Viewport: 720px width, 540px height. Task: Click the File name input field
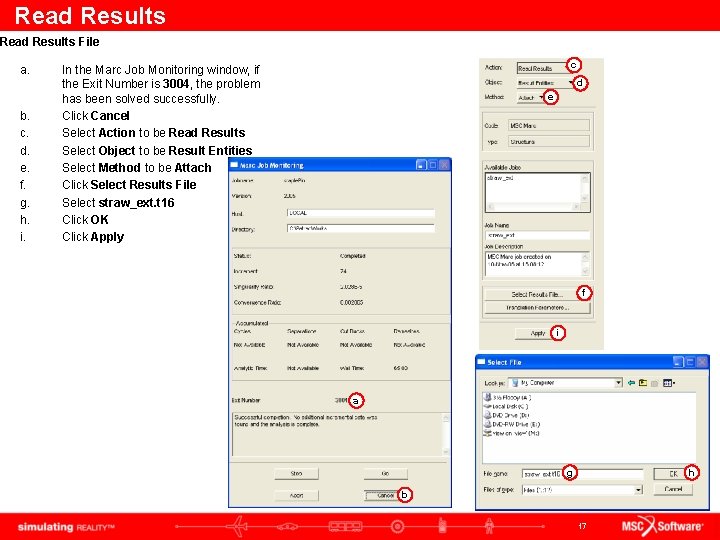pos(583,473)
